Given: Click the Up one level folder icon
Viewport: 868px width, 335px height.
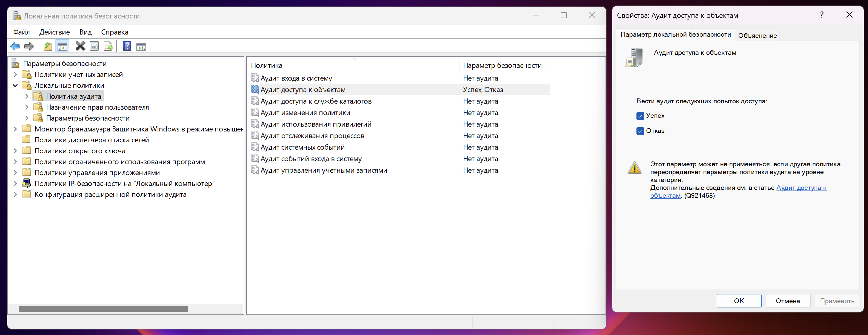Looking at the screenshot, I should (x=48, y=46).
